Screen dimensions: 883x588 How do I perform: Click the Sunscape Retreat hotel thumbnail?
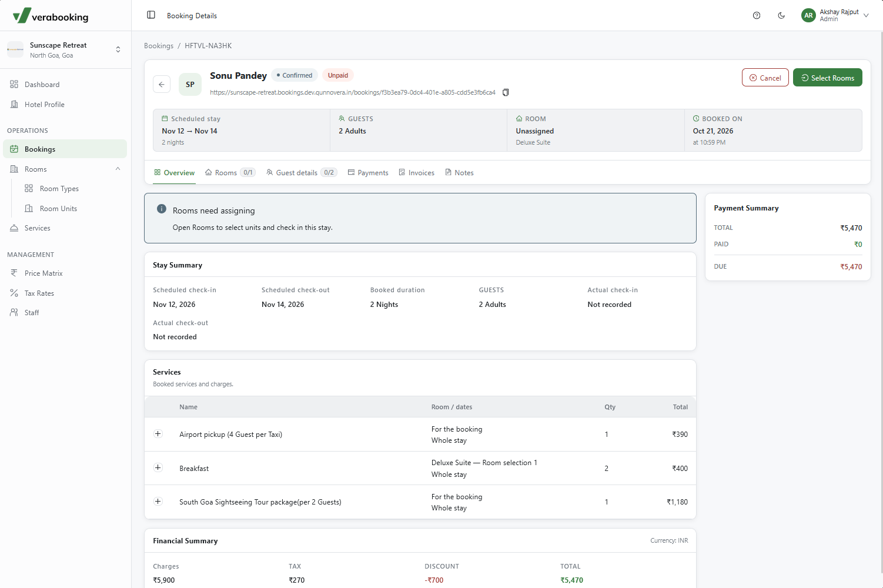click(x=15, y=50)
